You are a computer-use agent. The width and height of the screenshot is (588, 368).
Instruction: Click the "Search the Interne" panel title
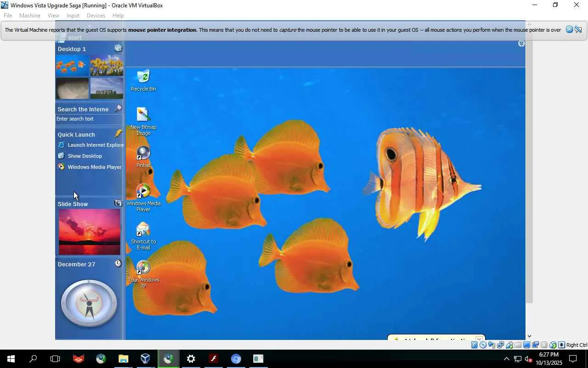tap(83, 109)
